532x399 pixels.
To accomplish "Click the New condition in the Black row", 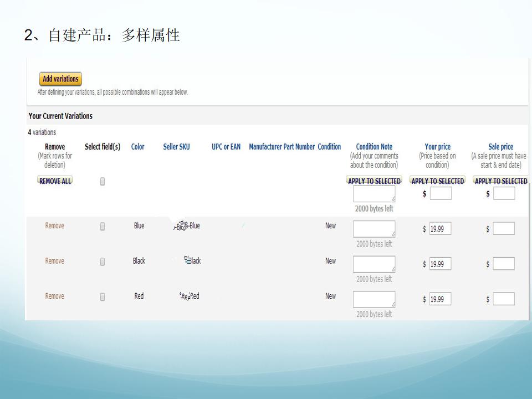I will (x=330, y=261).
